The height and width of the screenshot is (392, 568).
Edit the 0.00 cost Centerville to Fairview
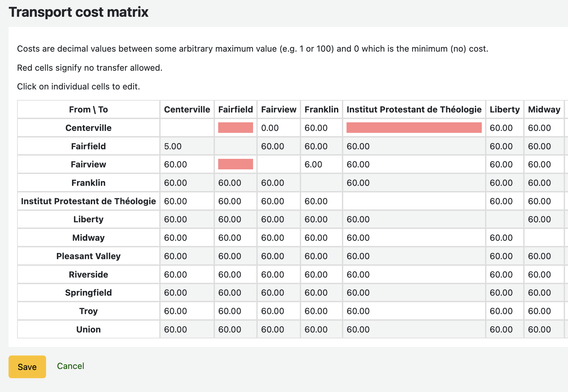(278, 128)
